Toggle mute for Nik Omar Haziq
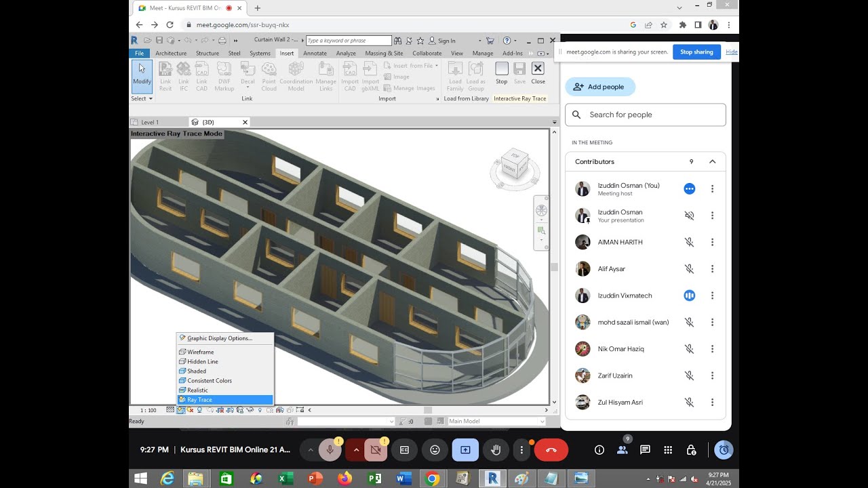 689,349
